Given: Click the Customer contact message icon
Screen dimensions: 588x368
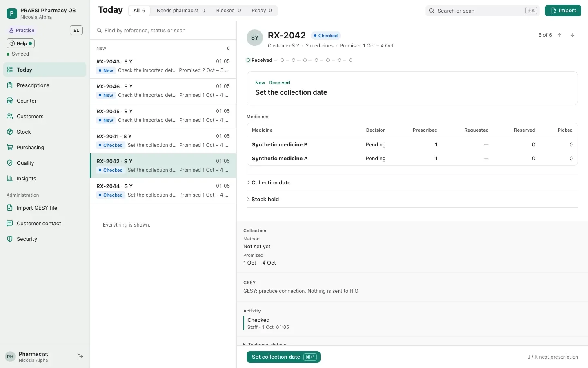Looking at the screenshot, I should (10, 224).
